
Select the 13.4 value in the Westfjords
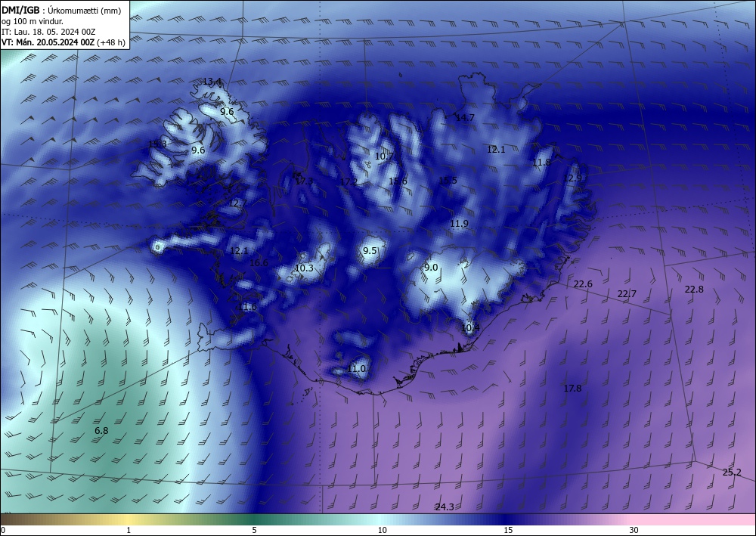coord(212,82)
